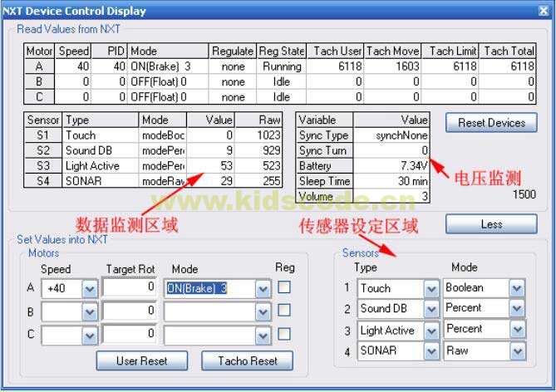
Task: Select the S2 sensor row header
Action: (43, 150)
